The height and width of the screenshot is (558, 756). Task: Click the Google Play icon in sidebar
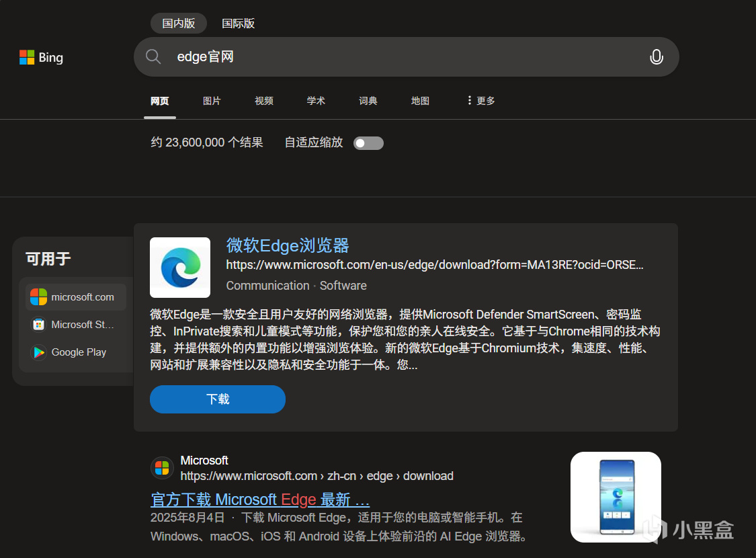pos(38,352)
